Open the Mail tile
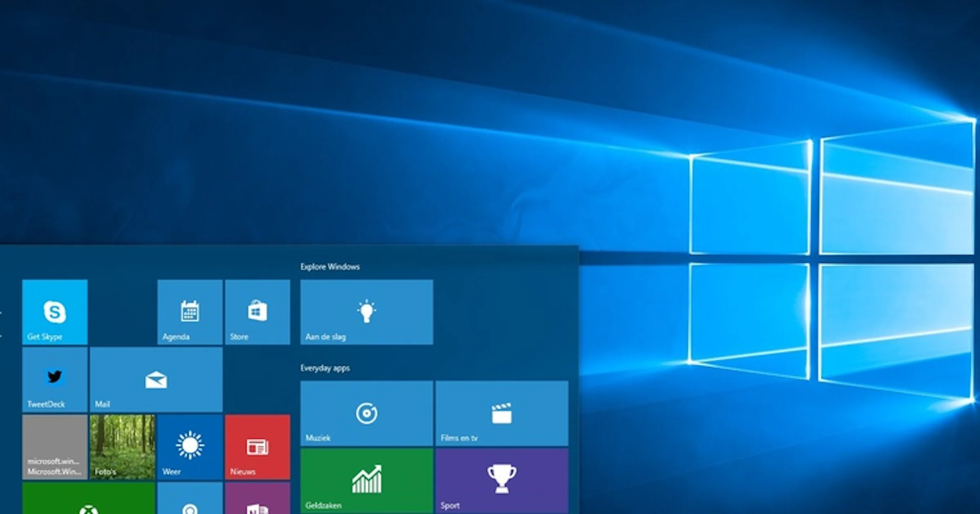The image size is (980, 514). tap(156, 379)
